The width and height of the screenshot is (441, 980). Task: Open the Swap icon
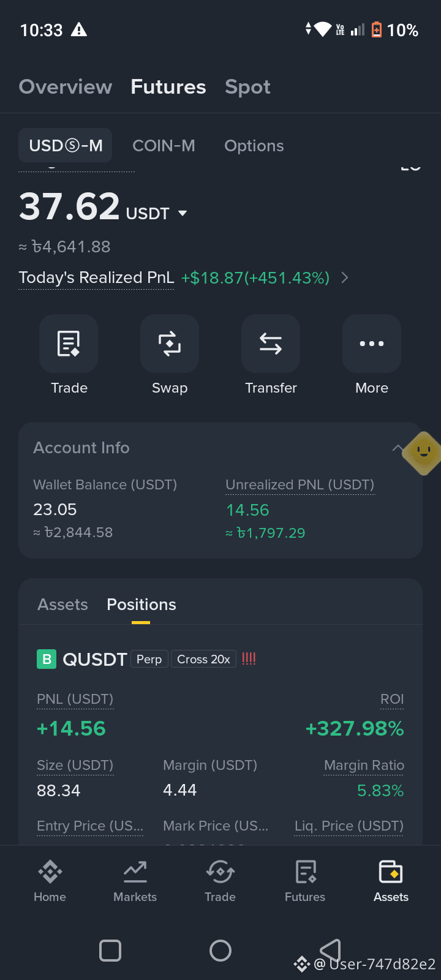click(170, 344)
